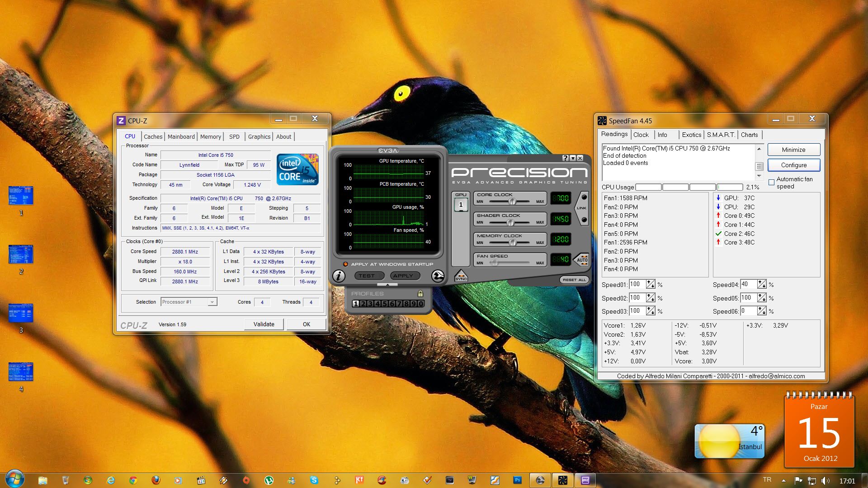Screen dimensions: 868x488
Task: Launch Google Chrome from the taskbar
Action: pyautogui.click(x=133, y=480)
